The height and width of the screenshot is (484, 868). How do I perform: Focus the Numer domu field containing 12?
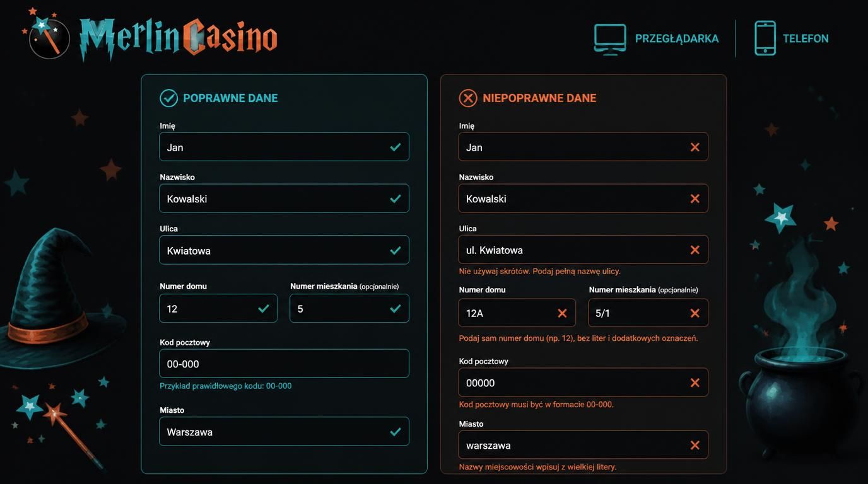click(x=218, y=308)
